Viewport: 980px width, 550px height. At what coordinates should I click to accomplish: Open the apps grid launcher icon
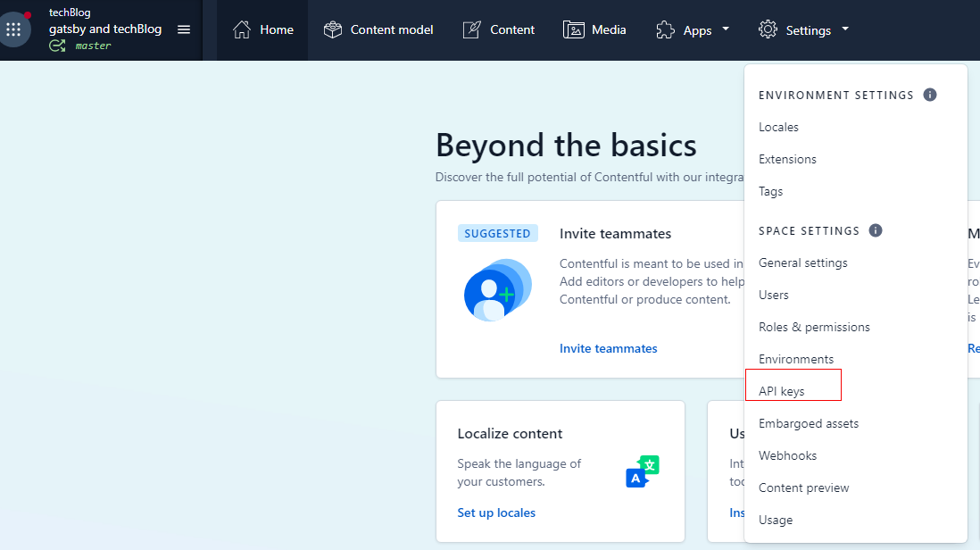point(13,29)
